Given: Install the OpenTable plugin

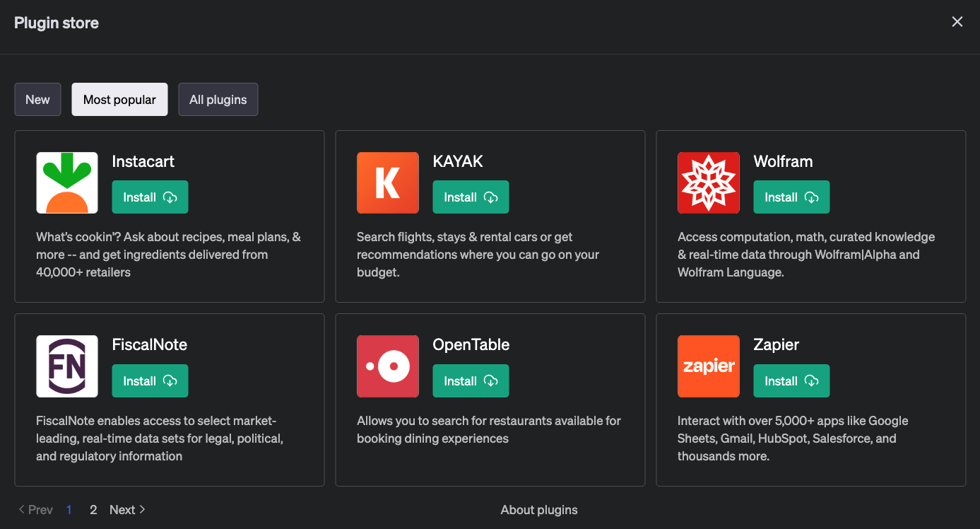Looking at the screenshot, I should coord(471,381).
